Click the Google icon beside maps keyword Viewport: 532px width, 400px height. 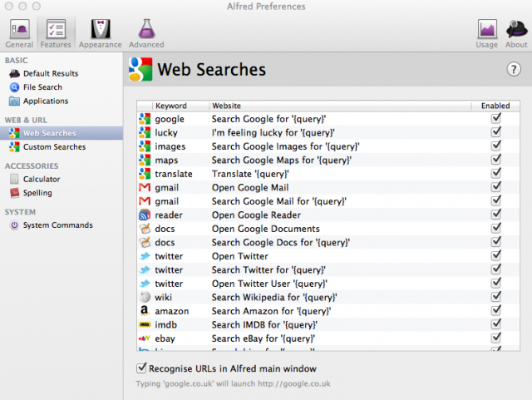click(x=145, y=160)
